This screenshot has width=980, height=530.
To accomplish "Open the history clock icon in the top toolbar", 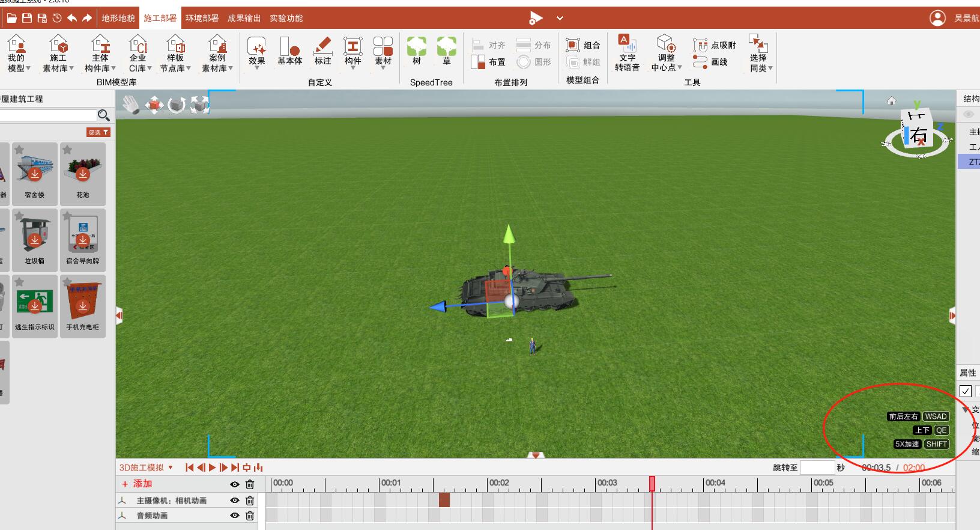I will tap(57, 18).
